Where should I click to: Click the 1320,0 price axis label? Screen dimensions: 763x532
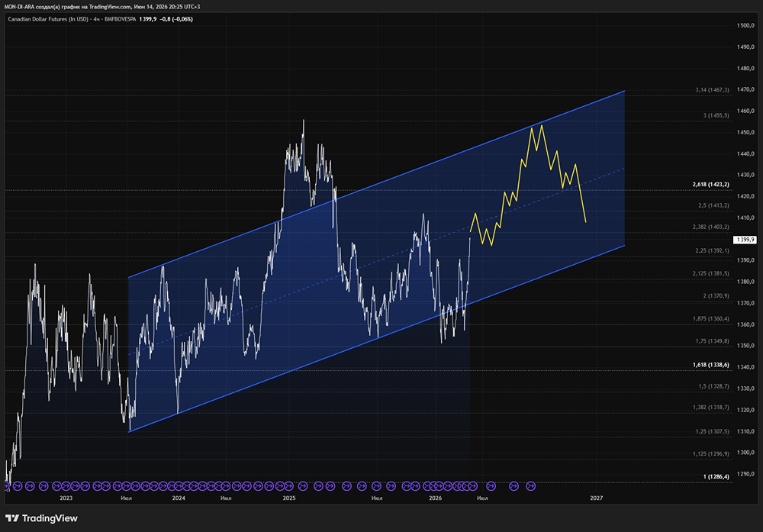tap(745, 410)
